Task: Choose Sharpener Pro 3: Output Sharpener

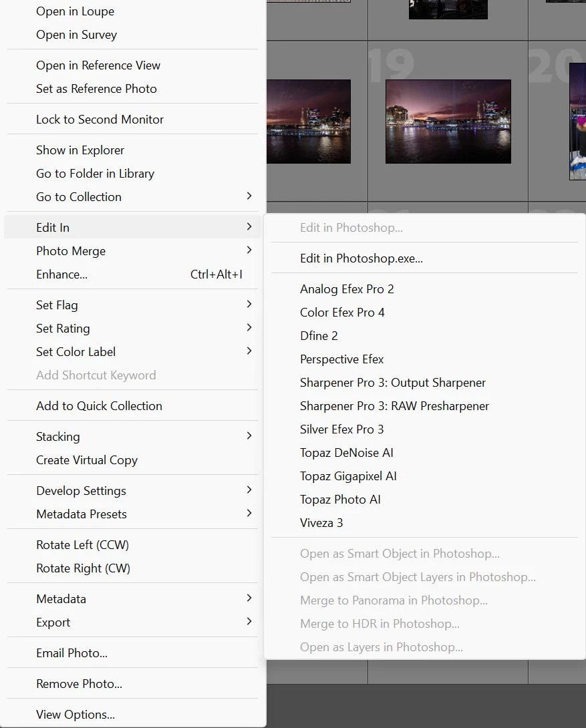Action: 424,382
